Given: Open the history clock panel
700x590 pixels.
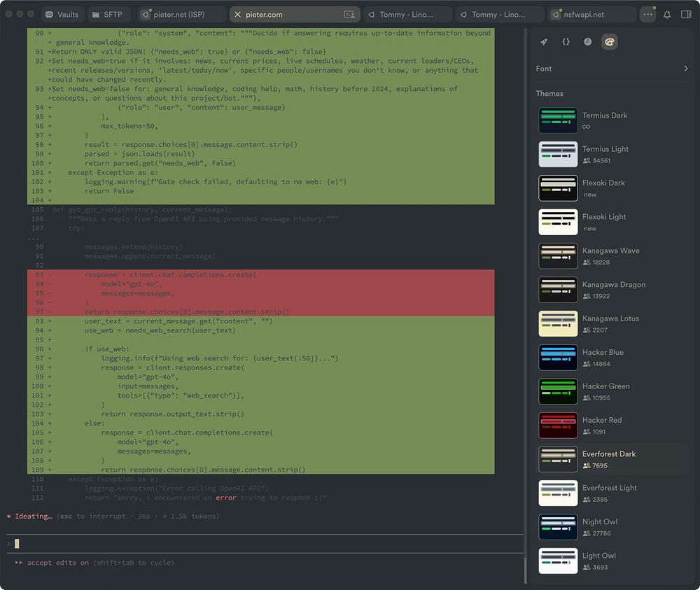Looking at the screenshot, I should tap(587, 42).
